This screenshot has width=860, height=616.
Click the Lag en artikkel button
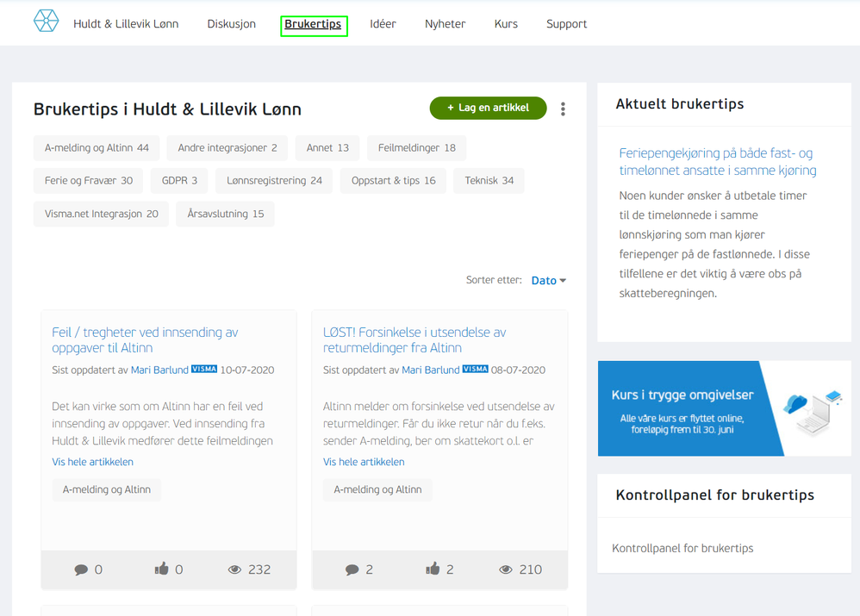click(x=488, y=108)
